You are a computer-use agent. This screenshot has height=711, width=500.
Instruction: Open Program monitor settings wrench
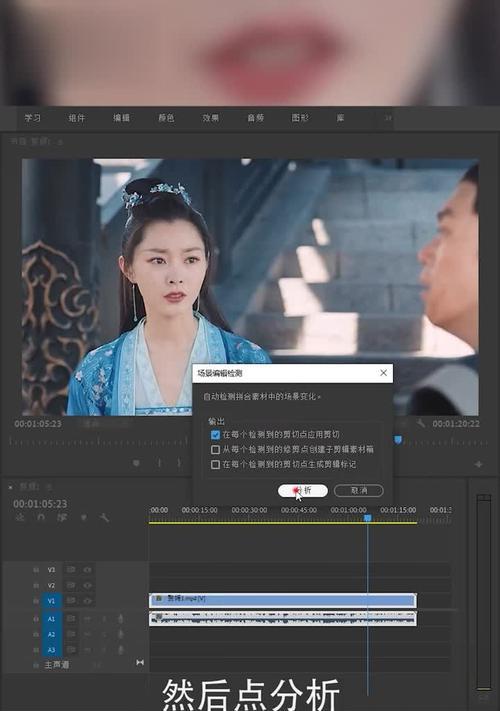click(x=421, y=423)
